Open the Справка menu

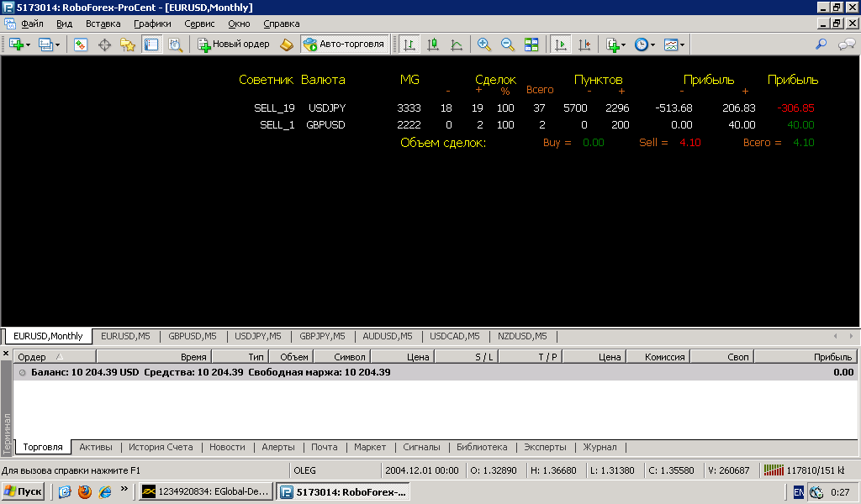[282, 24]
